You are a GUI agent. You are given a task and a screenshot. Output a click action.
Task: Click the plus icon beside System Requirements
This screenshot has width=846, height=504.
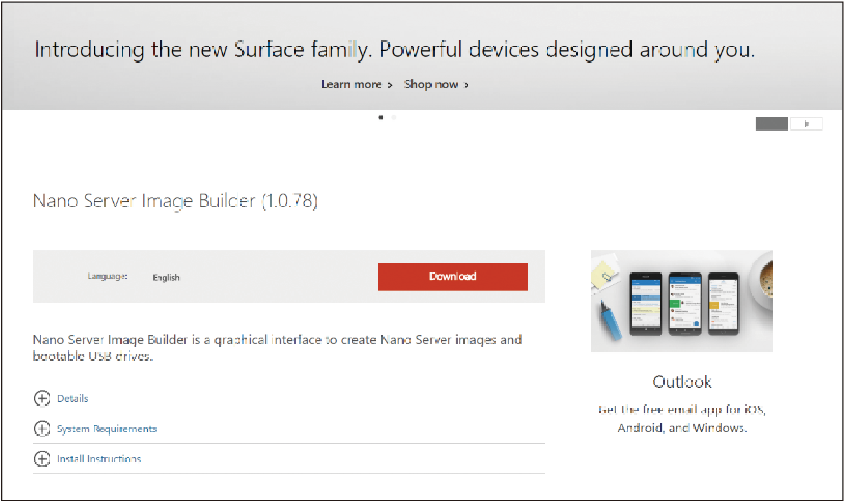click(x=42, y=429)
